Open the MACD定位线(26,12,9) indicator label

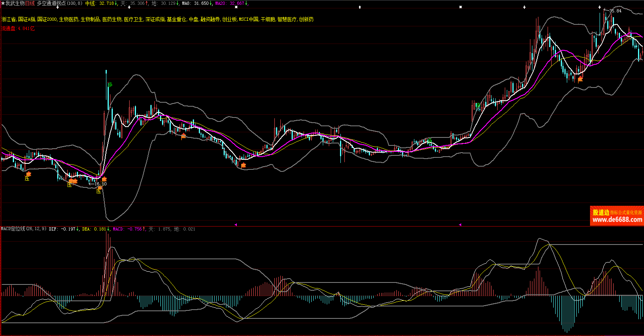click(24, 229)
